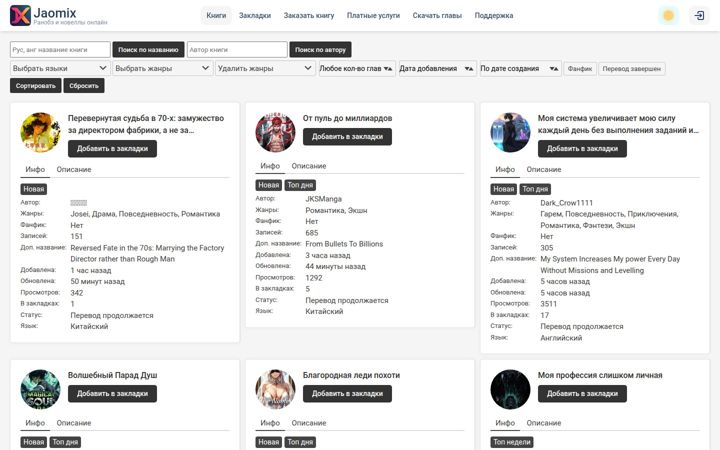Click Новая badge on Перевернутая судьба card

(x=34, y=189)
